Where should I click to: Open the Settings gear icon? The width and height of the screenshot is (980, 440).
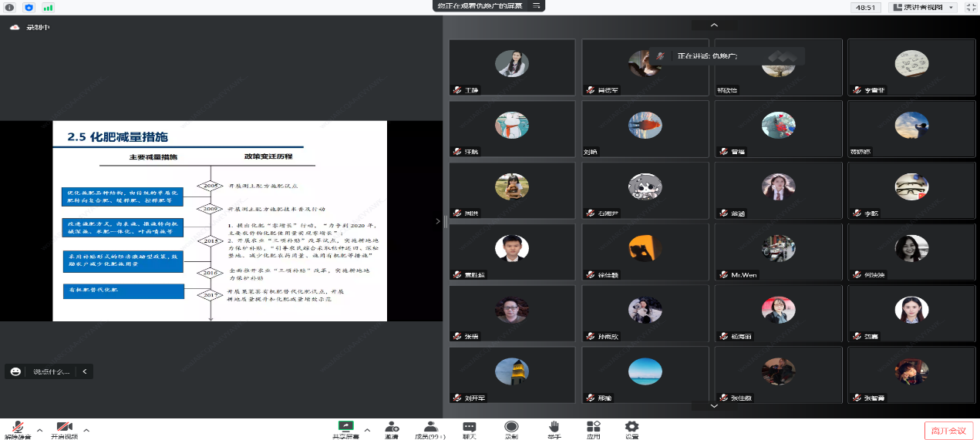tap(631, 427)
